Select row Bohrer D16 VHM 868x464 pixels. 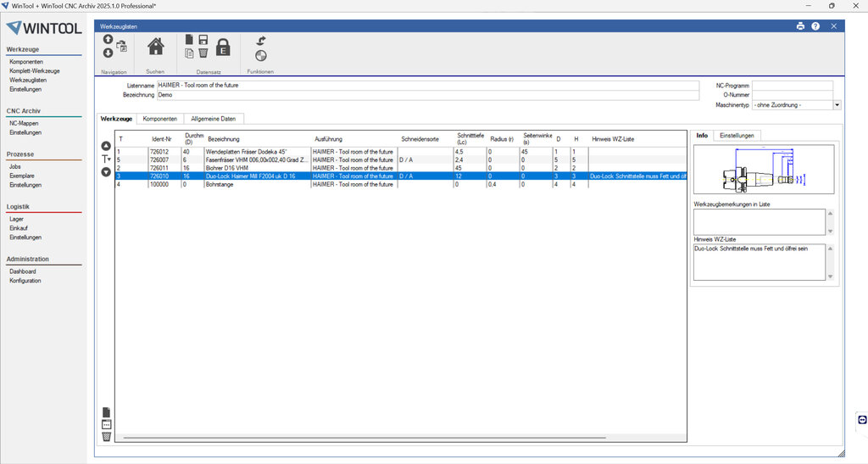[x=401, y=168]
